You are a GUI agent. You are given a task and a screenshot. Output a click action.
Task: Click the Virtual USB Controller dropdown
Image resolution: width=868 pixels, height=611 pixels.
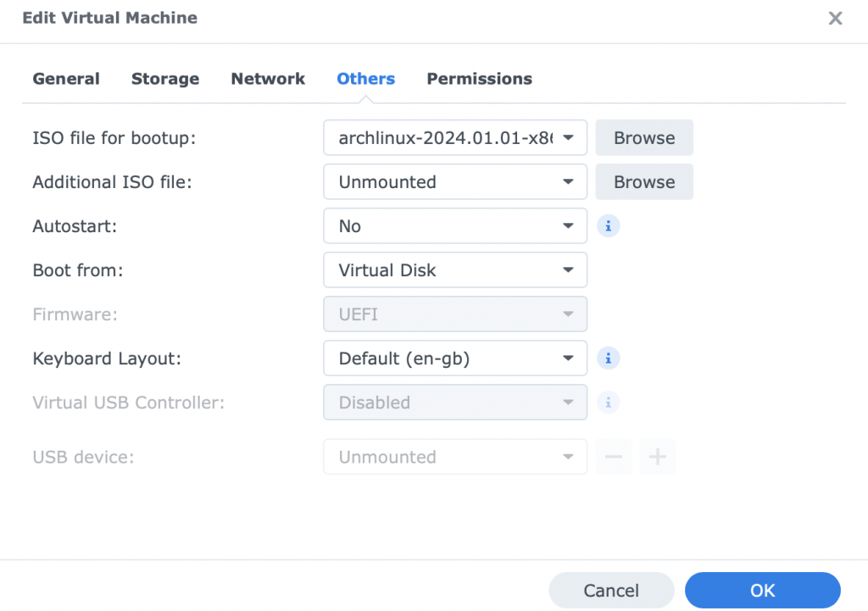coord(455,403)
